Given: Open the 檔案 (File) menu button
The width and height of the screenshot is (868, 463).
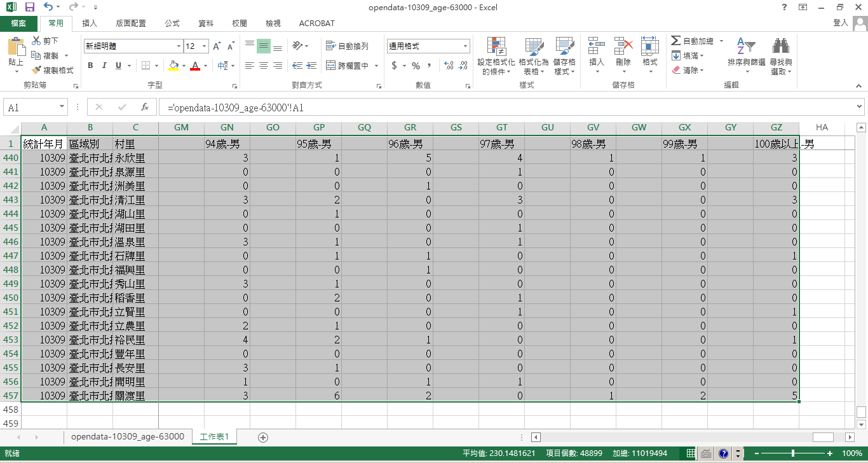Looking at the screenshot, I should [18, 24].
